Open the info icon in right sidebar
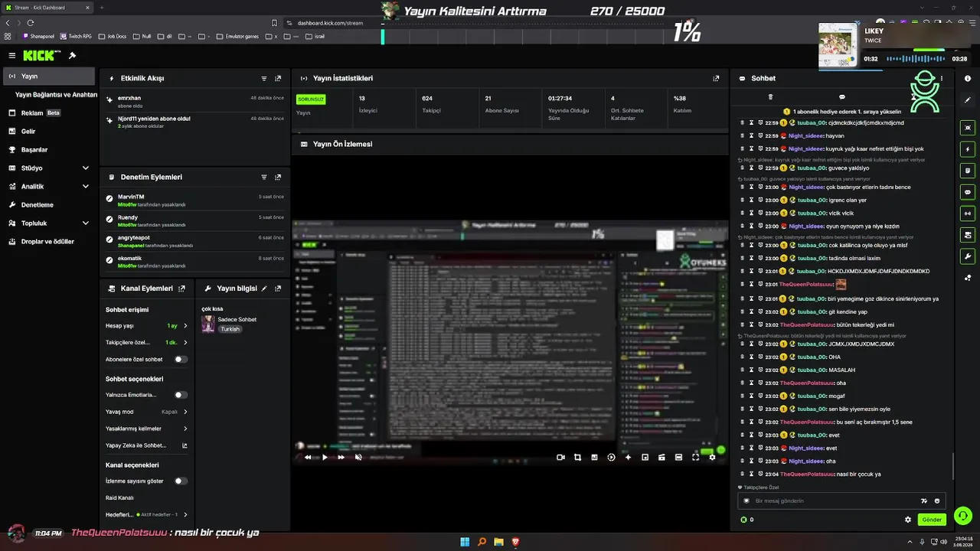Viewport: 980px width, 551px height. [x=968, y=78]
